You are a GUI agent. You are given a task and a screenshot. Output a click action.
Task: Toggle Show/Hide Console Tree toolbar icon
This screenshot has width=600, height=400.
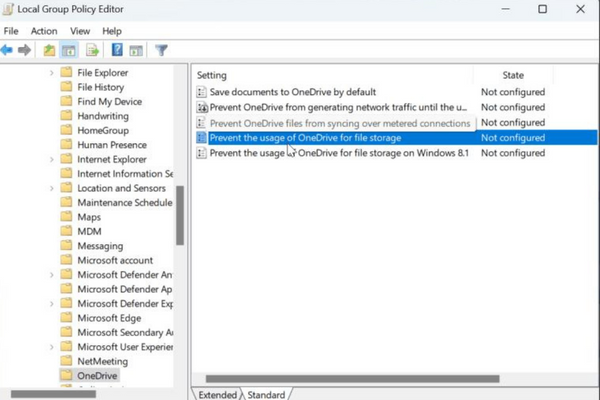pos(69,50)
